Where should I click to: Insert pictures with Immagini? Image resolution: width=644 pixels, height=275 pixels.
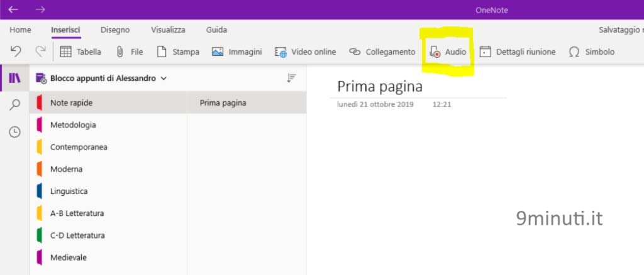coord(236,52)
